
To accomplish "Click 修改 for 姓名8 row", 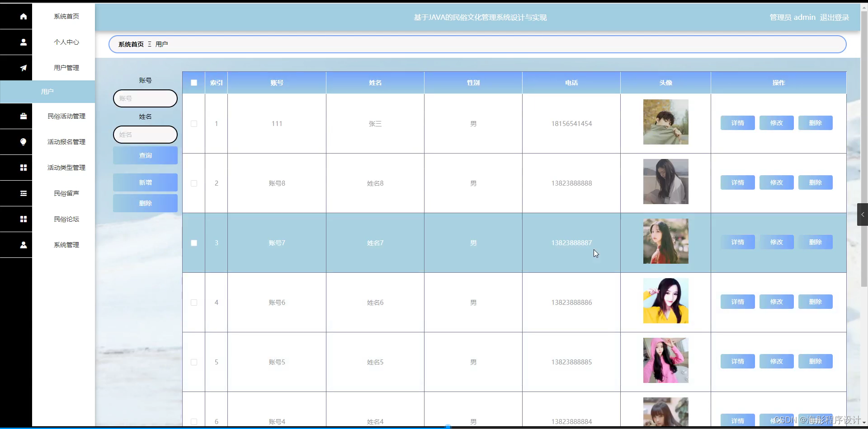I will pos(776,182).
